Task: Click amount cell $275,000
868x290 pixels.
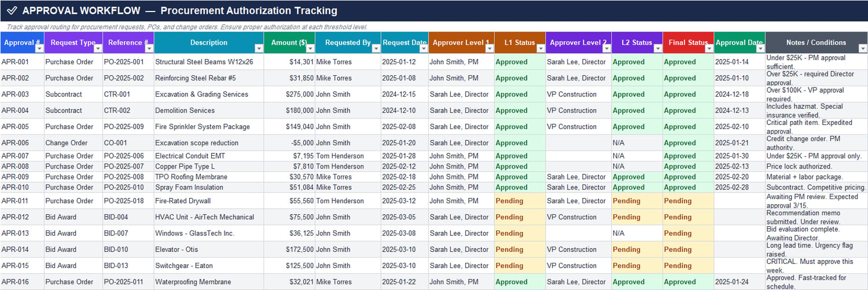Action: click(x=289, y=94)
